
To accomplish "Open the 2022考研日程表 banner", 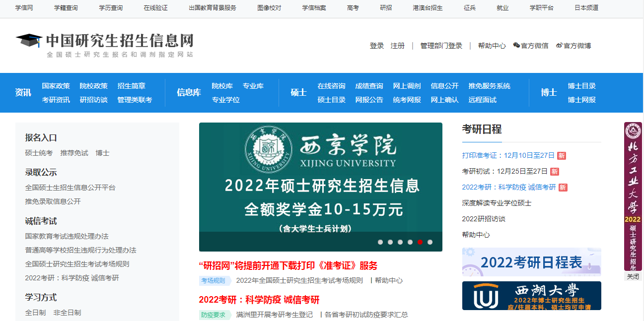I will click(532, 262).
